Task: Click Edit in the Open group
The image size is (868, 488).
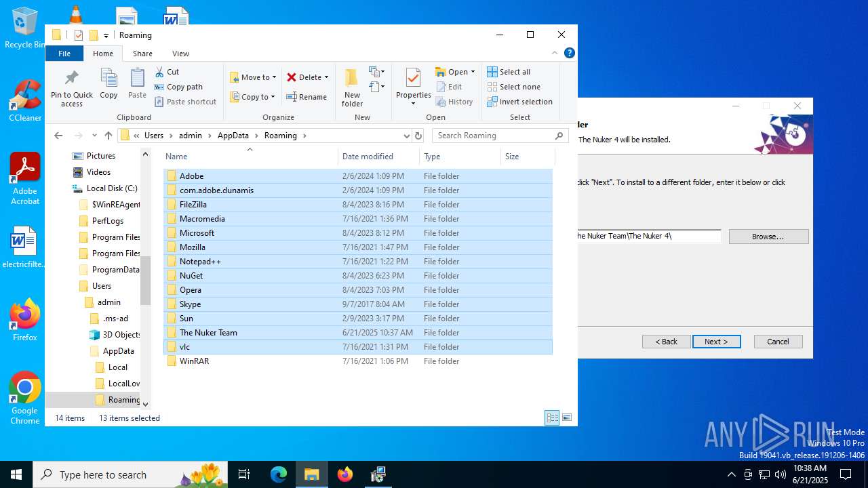Action: [x=449, y=87]
